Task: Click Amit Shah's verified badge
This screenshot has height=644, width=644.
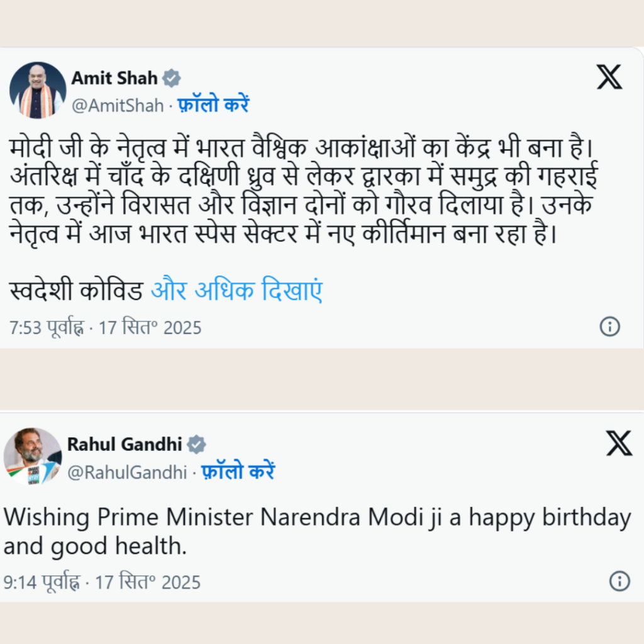Action: (x=172, y=78)
